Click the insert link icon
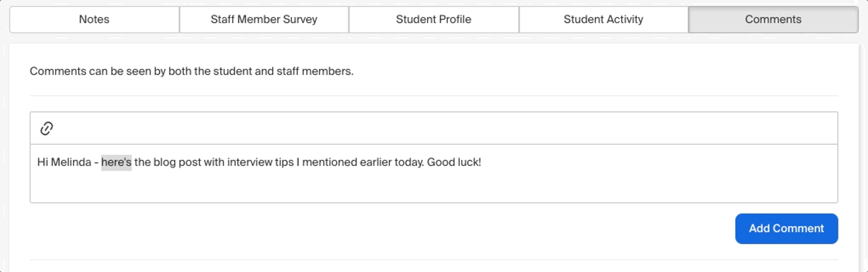Image resolution: width=868 pixels, height=272 pixels. tap(47, 128)
